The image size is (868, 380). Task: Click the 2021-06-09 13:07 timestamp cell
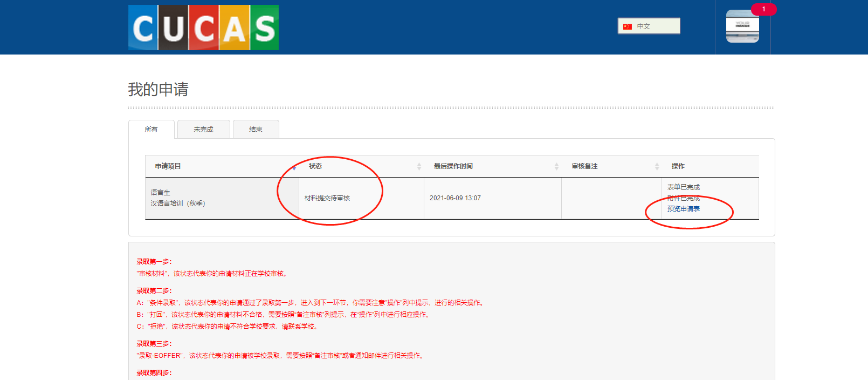pyautogui.click(x=455, y=198)
